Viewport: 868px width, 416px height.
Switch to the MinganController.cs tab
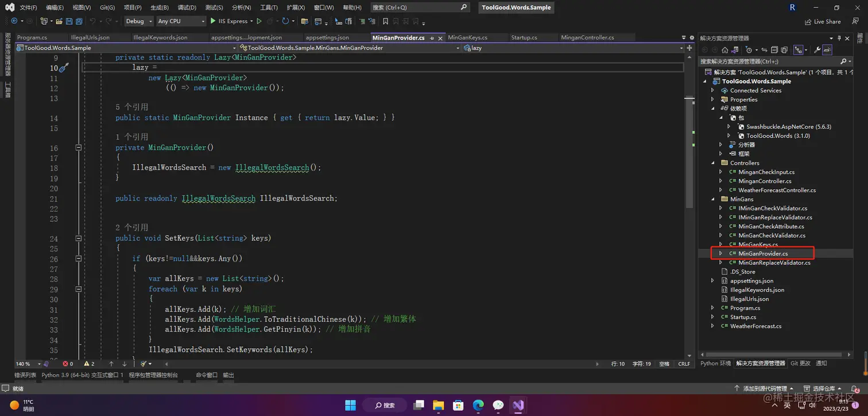click(587, 38)
